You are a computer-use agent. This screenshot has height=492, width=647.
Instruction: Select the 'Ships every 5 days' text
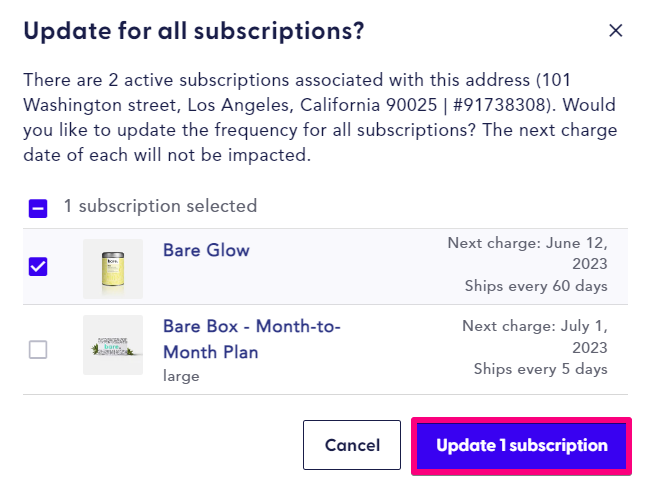[541, 369]
